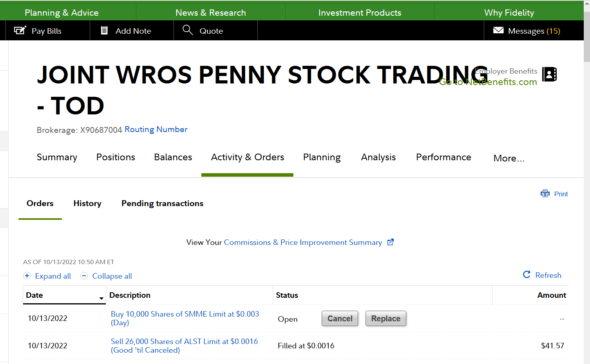
Task: Click the 'Open' status of the SMME order
Action: (x=288, y=319)
